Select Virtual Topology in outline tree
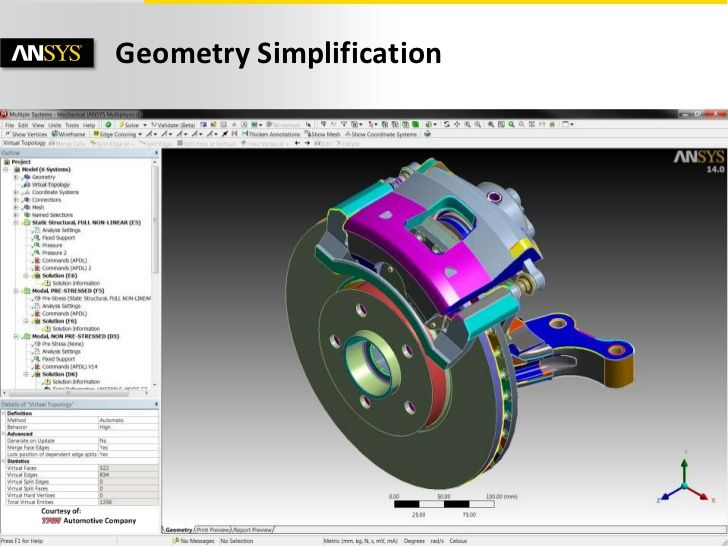The height and width of the screenshot is (546, 728). [x=51, y=185]
